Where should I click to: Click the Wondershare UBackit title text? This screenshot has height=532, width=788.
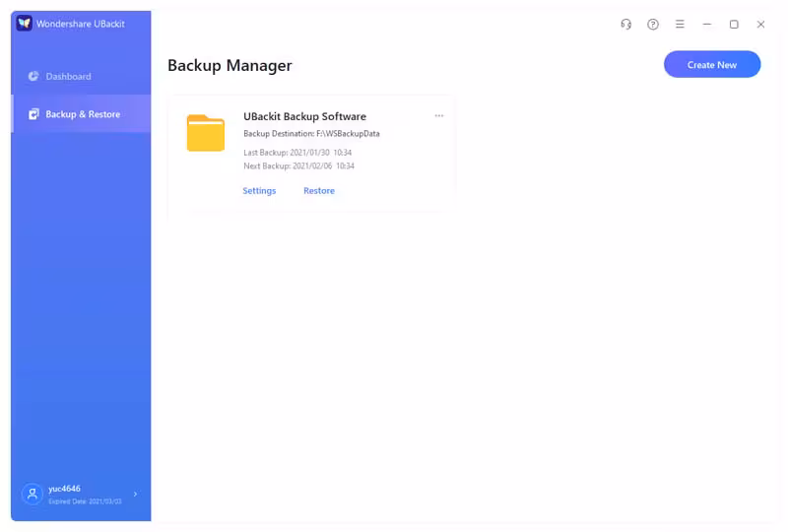point(81,24)
